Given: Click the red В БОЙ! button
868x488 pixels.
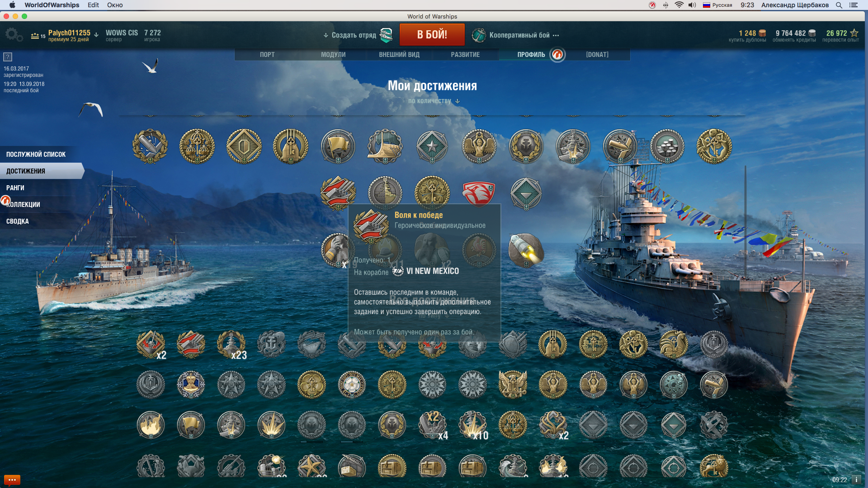Looking at the screenshot, I should click(x=432, y=35).
